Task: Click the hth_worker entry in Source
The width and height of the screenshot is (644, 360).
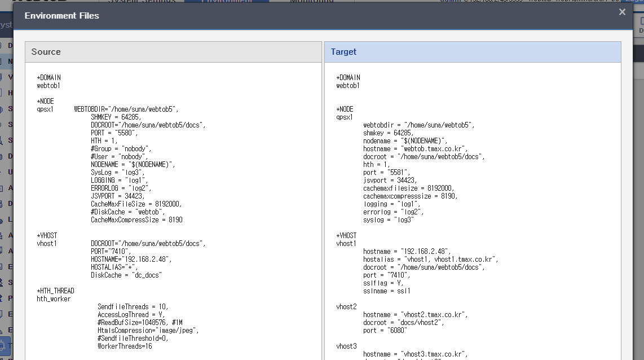Action: coord(54,298)
